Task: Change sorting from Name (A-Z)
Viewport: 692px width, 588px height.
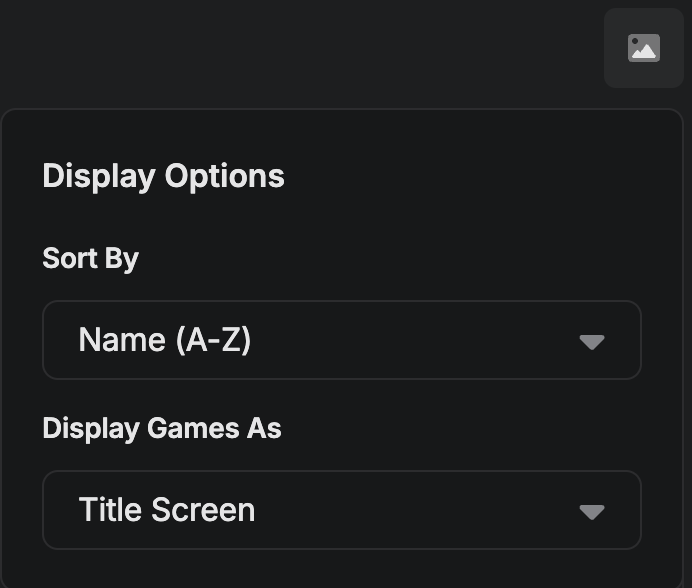Action: click(341, 340)
